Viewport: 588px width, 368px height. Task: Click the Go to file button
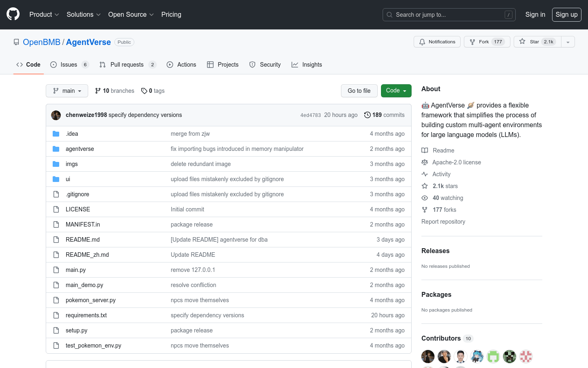(359, 91)
